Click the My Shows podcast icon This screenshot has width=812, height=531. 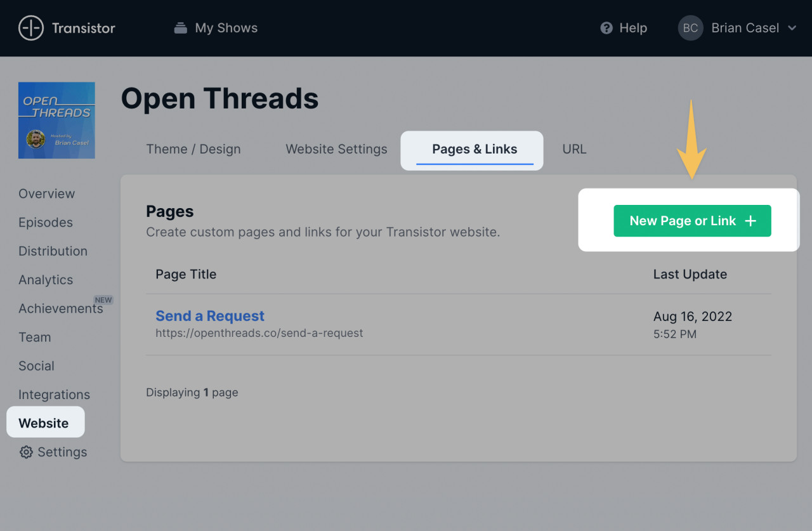[x=180, y=27]
